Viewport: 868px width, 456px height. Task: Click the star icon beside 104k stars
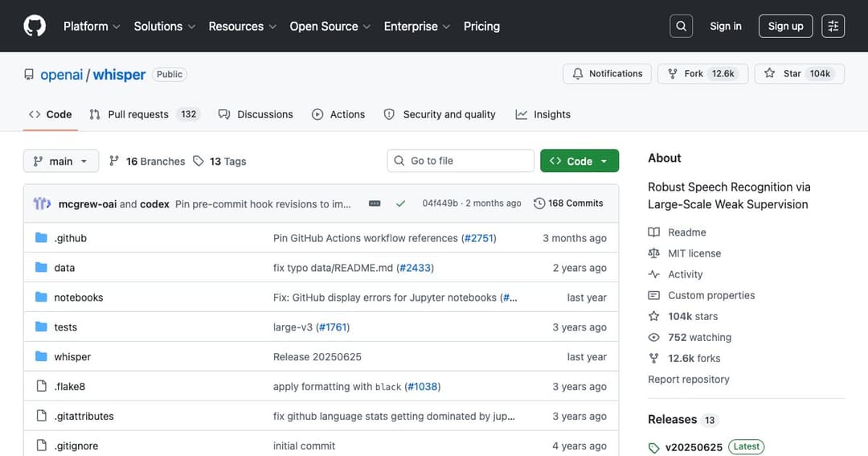(653, 316)
